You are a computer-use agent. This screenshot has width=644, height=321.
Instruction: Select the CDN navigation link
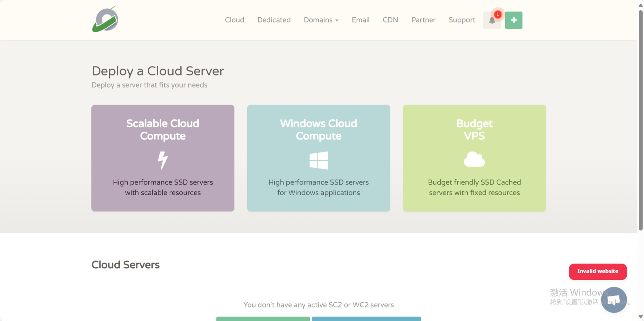[x=390, y=20]
